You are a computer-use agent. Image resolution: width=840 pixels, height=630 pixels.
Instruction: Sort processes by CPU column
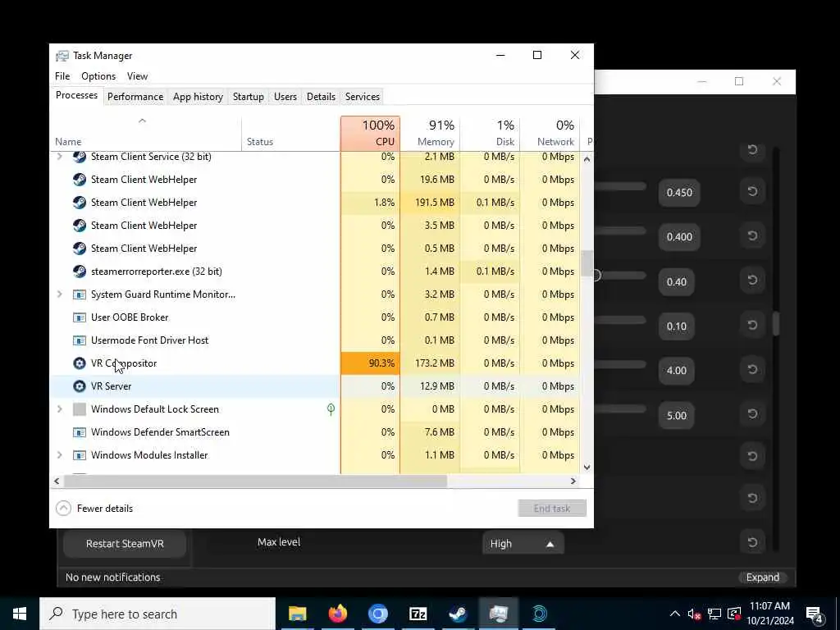[x=370, y=134]
